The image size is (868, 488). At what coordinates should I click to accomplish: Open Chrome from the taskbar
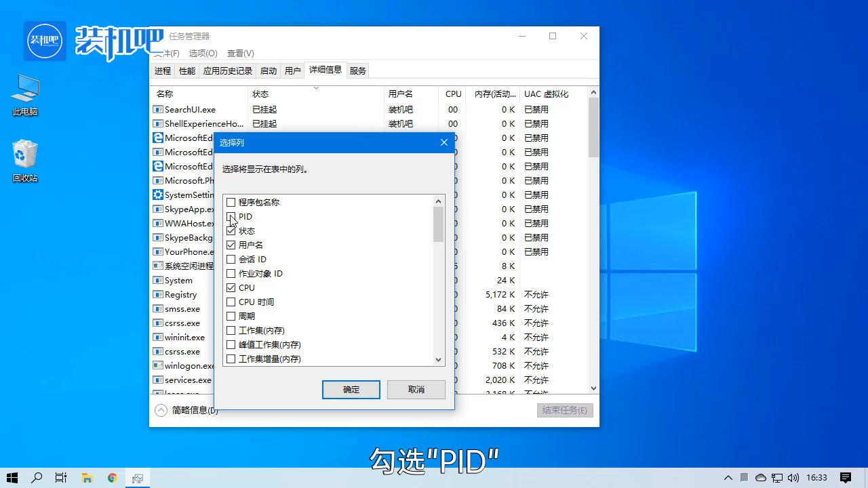[x=112, y=477]
